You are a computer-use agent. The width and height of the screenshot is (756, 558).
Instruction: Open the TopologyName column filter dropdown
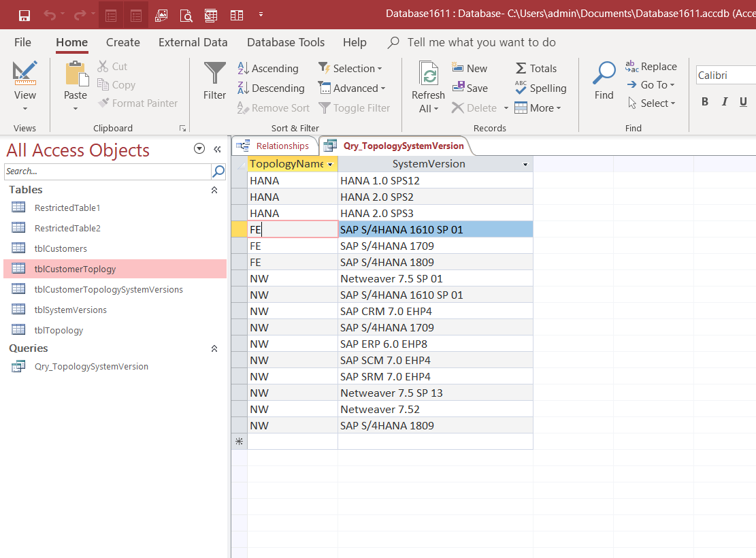click(x=330, y=165)
